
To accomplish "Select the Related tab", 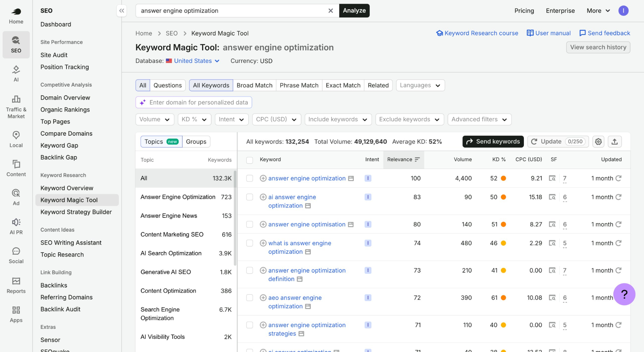I will click(x=378, y=85).
